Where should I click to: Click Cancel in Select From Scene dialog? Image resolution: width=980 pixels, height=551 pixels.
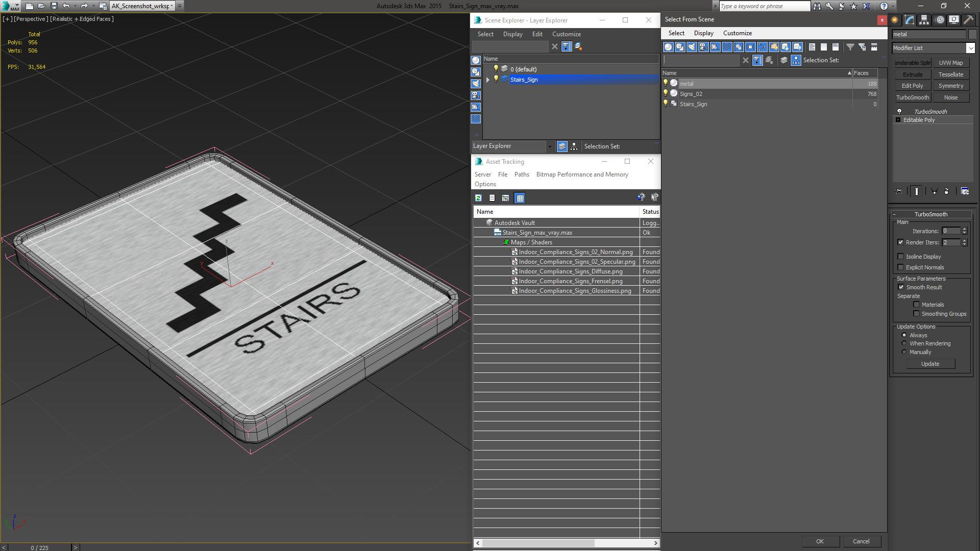(x=861, y=541)
